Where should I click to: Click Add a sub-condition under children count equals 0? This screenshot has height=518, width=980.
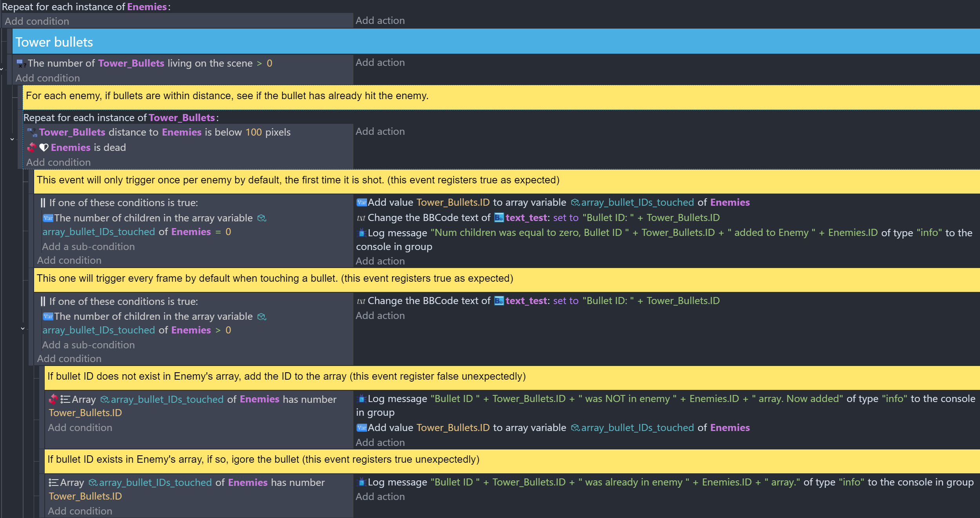pos(88,247)
